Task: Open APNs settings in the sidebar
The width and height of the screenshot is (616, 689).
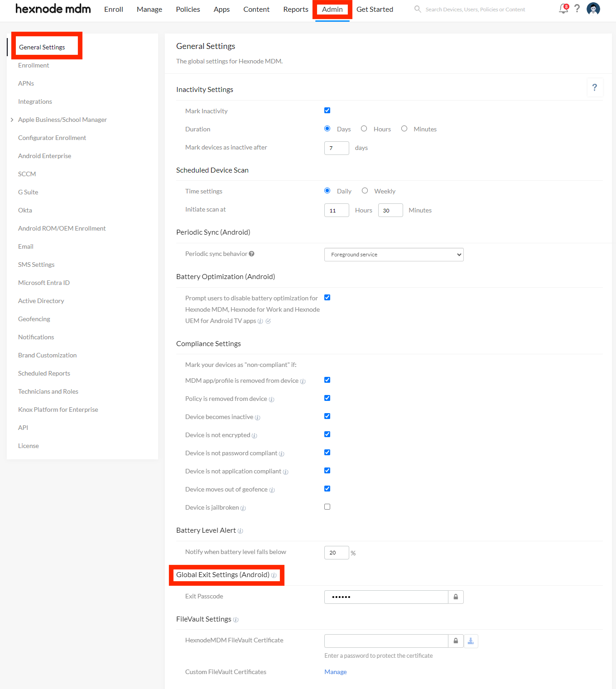Action: [x=26, y=83]
